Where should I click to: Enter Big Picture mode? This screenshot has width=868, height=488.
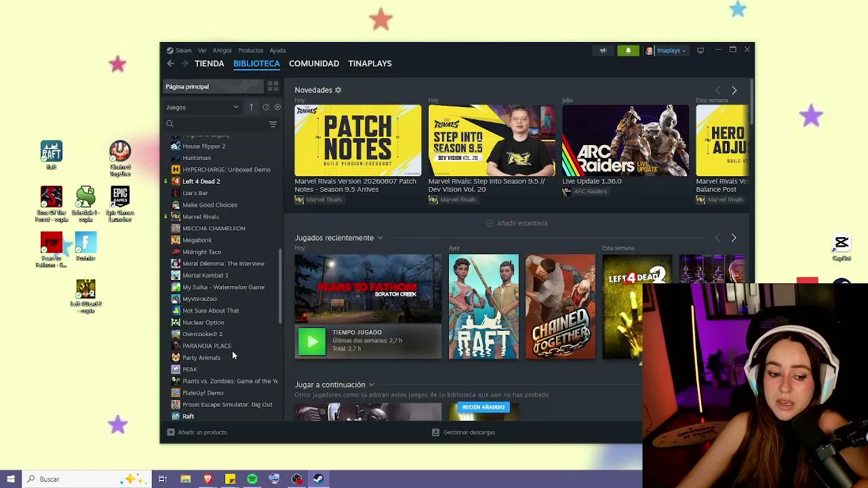701,50
